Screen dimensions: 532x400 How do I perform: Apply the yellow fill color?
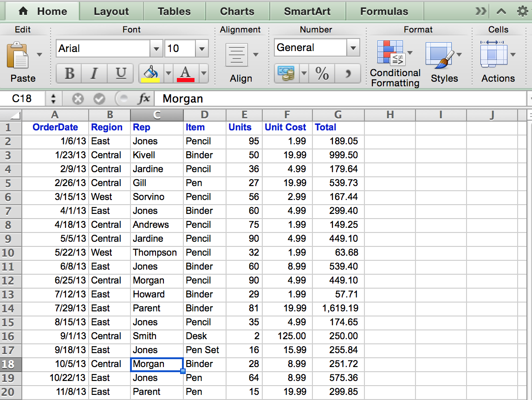150,73
